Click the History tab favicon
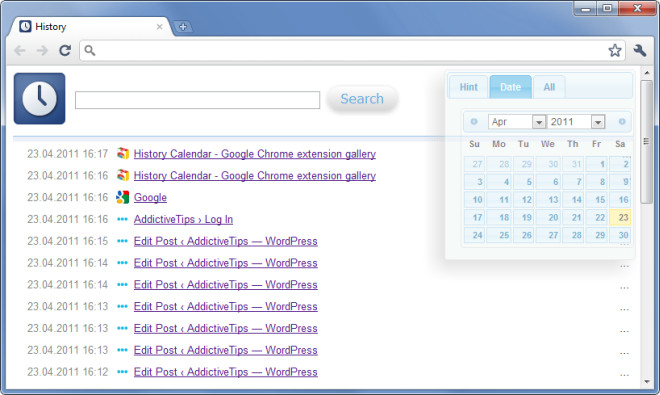660x395 pixels. (25, 27)
